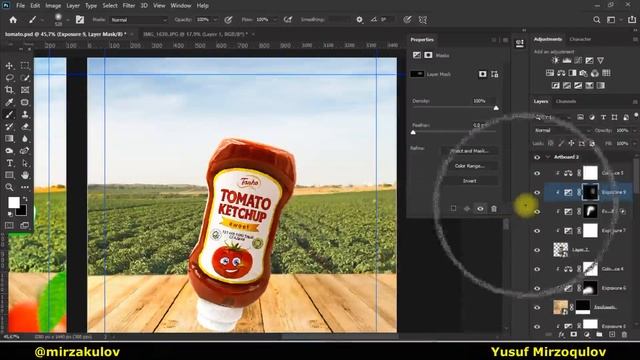Open the painting Mode dropdown

click(x=138, y=20)
